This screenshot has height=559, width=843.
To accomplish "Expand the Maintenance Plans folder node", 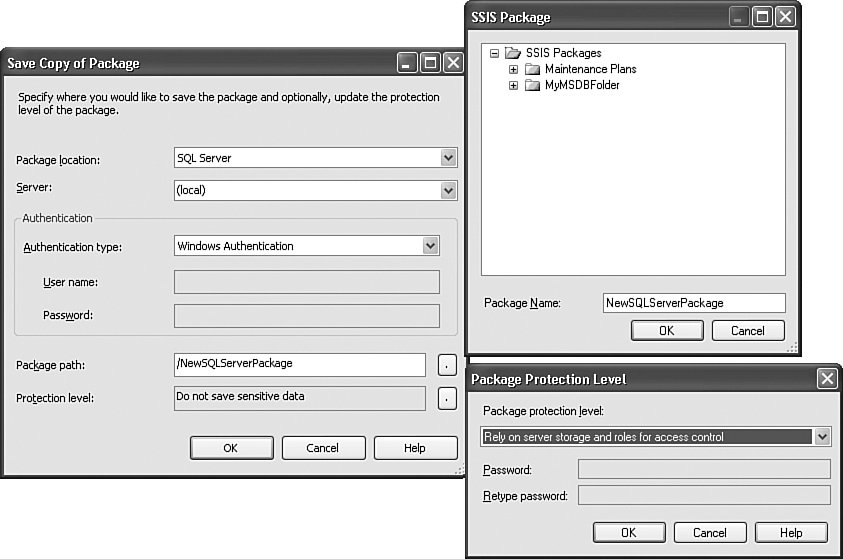I will [x=513, y=69].
